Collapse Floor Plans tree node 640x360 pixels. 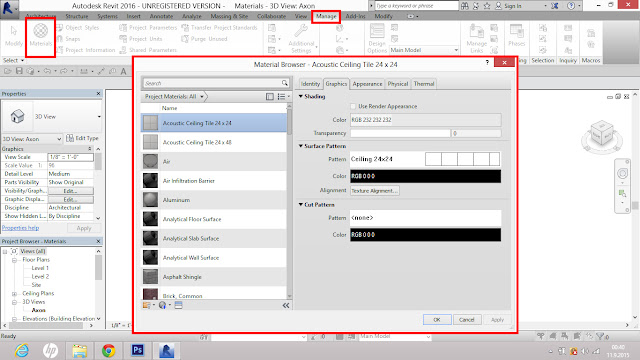(14, 260)
